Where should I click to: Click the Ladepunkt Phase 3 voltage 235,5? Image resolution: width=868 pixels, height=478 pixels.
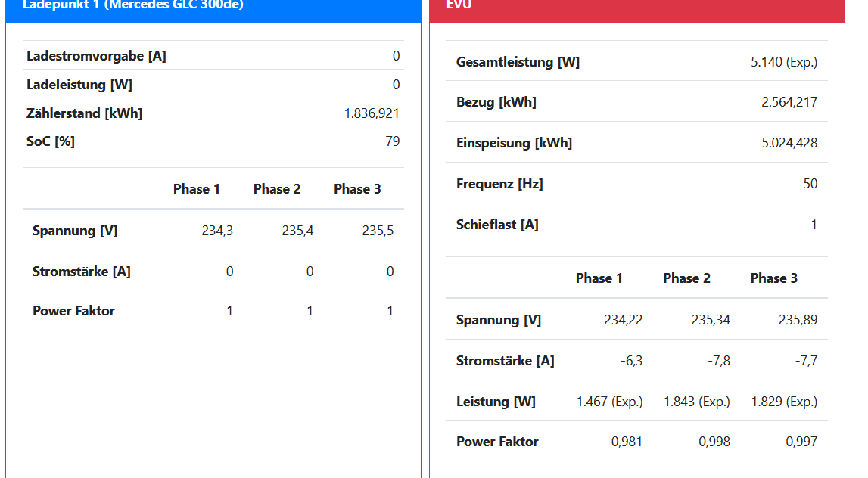[378, 231]
